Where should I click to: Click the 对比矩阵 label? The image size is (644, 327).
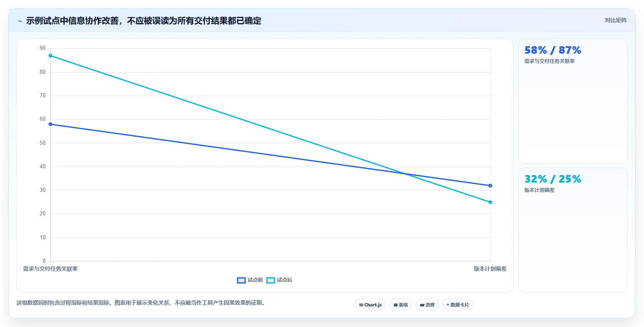pos(615,20)
